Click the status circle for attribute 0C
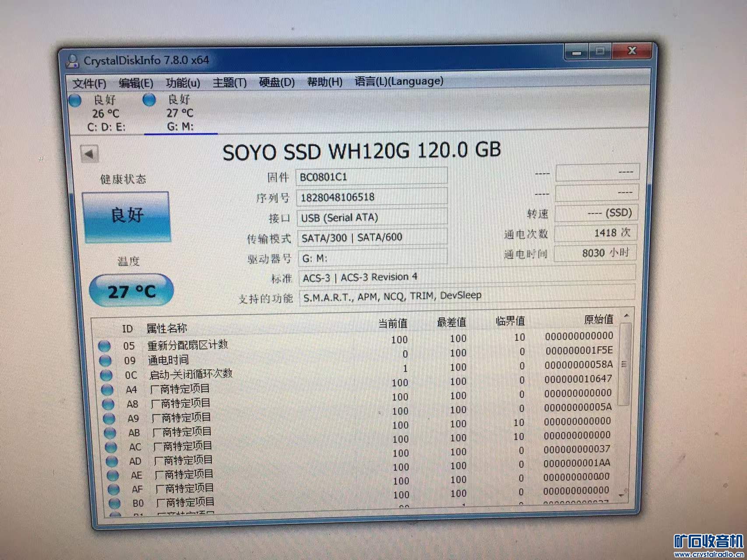The width and height of the screenshot is (747, 560). tap(106, 375)
